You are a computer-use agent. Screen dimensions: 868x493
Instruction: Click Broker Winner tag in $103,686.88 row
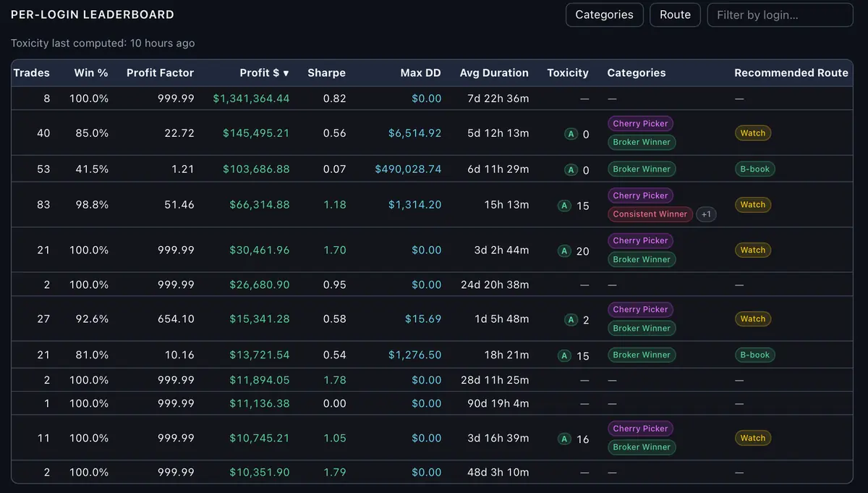[642, 169]
